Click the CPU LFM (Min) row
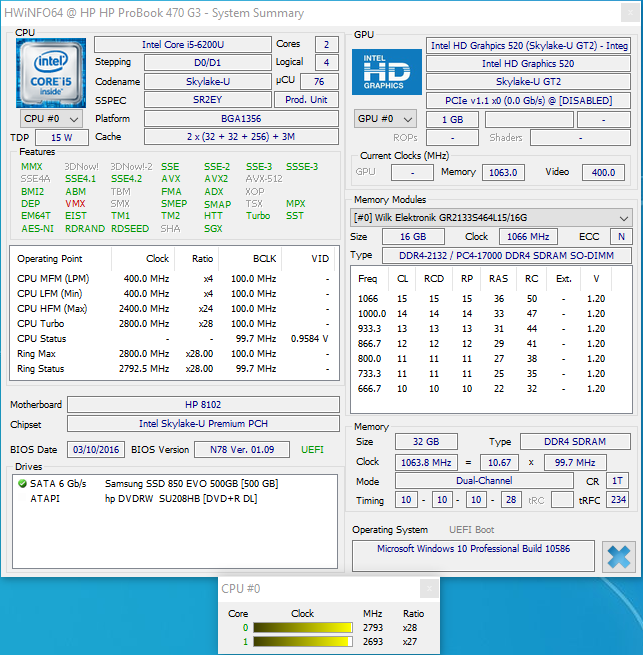643x655 pixels. tap(174, 294)
